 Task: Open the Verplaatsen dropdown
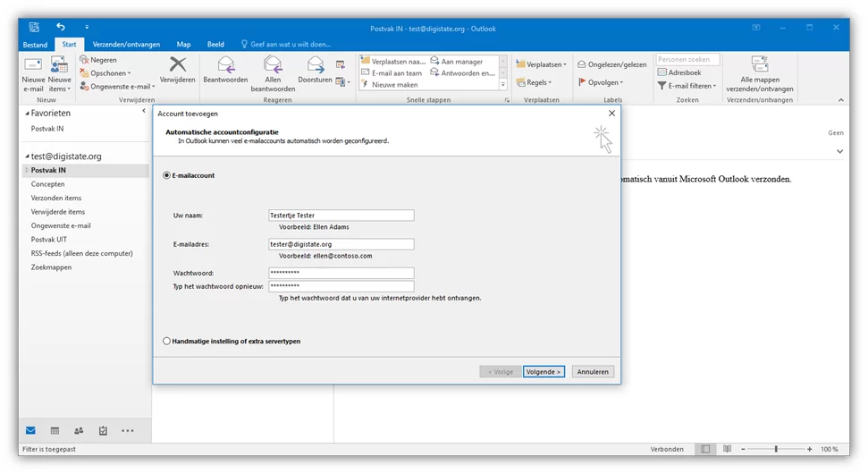[x=542, y=64]
